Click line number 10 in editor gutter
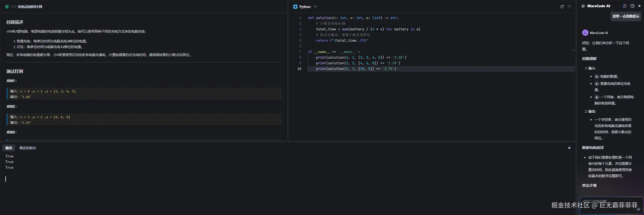644x215 pixels. point(299,69)
